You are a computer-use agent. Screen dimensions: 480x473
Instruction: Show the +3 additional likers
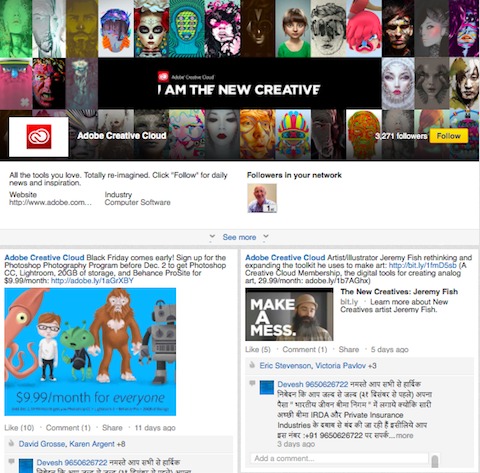(x=372, y=366)
